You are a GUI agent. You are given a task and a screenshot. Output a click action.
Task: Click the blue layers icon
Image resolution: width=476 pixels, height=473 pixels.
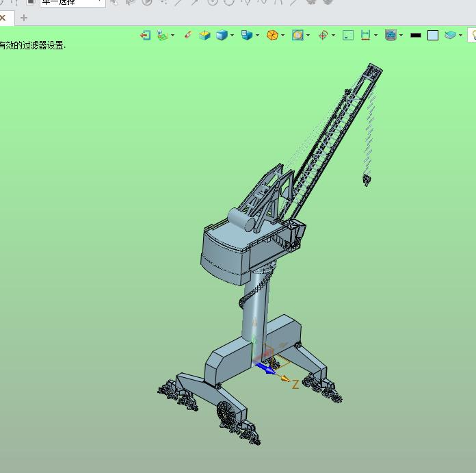pyautogui.click(x=450, y=35)
